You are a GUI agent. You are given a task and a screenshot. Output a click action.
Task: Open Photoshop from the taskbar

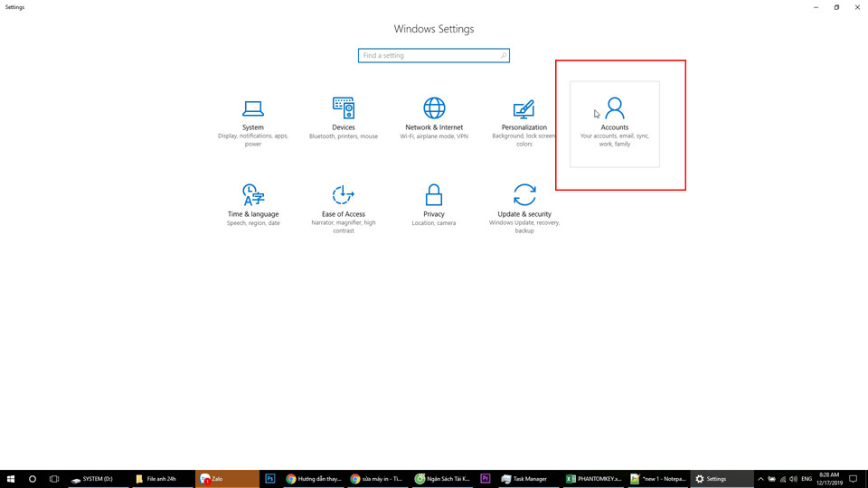click(270, 479)
